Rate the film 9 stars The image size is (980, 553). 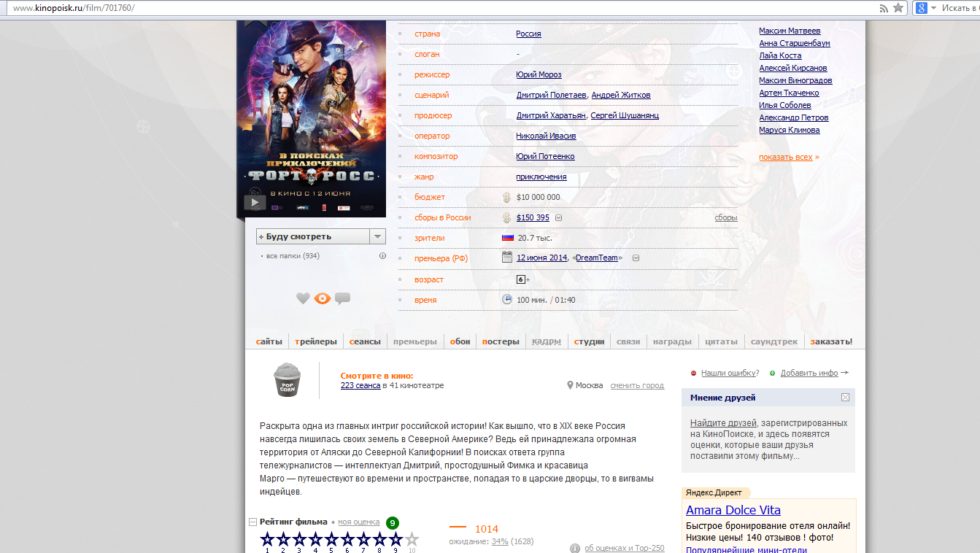396,540
